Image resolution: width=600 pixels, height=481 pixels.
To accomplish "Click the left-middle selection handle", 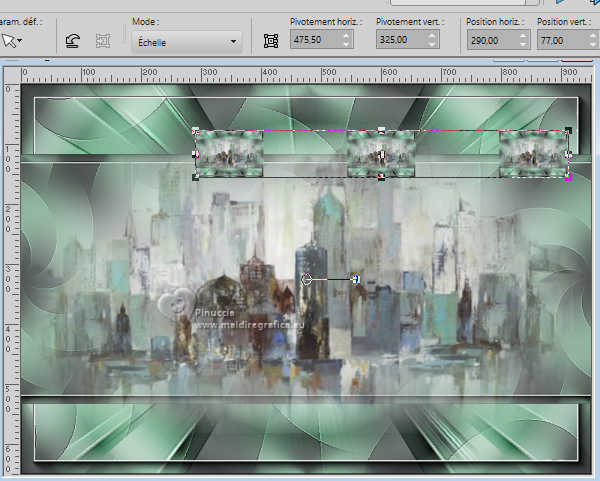I will 196,154.
